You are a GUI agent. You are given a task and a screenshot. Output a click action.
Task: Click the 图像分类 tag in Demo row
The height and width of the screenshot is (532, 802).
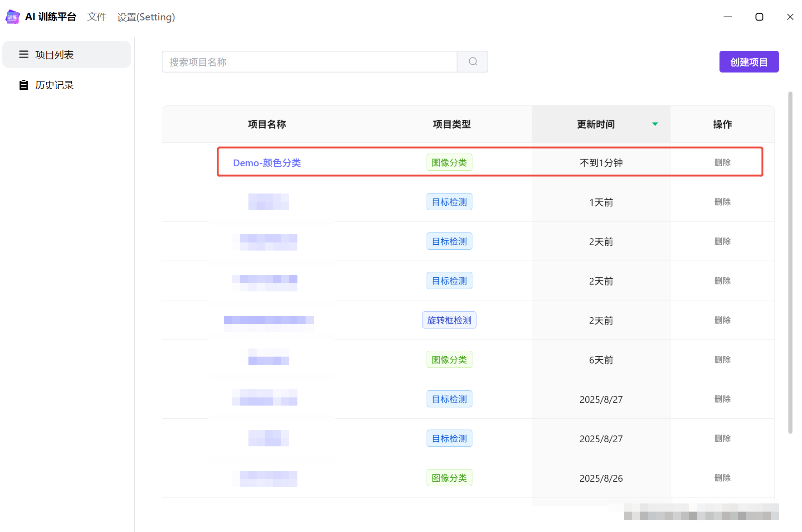coord(449,163)
